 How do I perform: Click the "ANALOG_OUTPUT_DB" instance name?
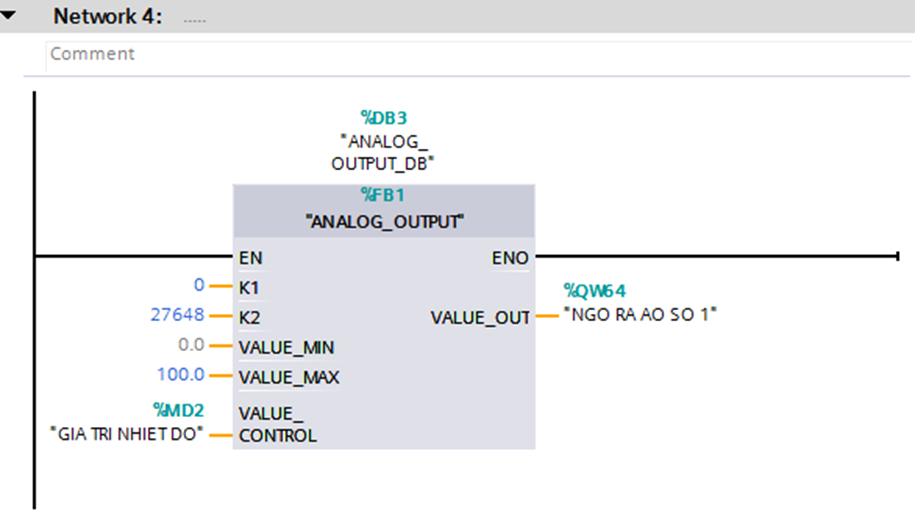pos(383,151)
